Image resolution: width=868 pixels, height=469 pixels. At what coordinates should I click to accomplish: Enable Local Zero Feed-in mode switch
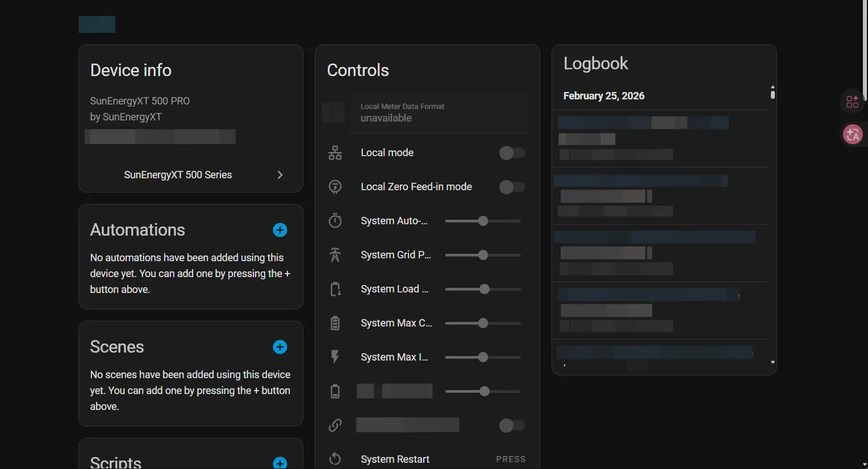511,187
